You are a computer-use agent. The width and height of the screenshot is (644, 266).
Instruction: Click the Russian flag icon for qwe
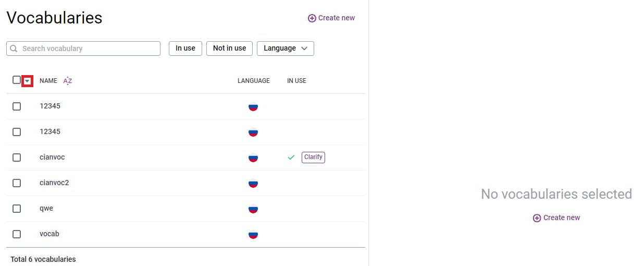coord(253,209)
